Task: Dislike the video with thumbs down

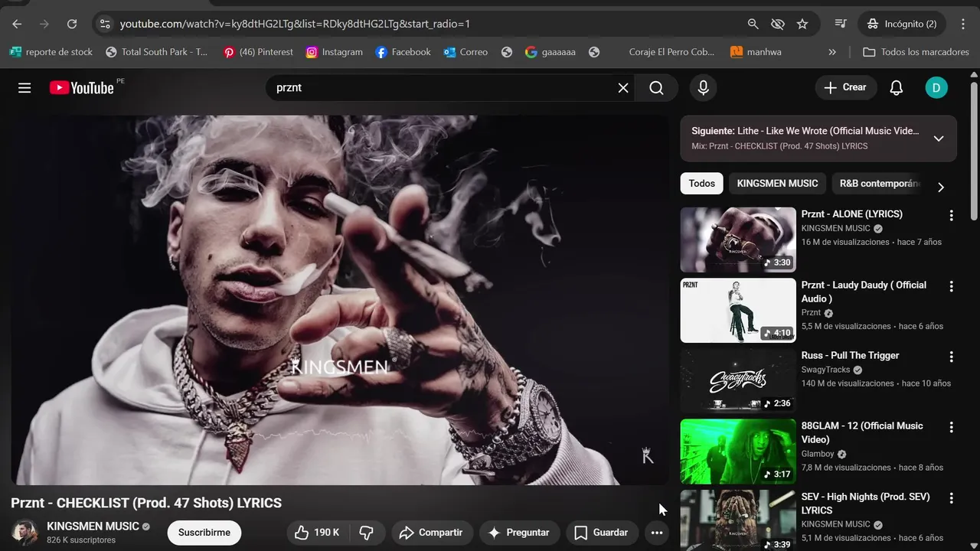Action: pos(367,533)
